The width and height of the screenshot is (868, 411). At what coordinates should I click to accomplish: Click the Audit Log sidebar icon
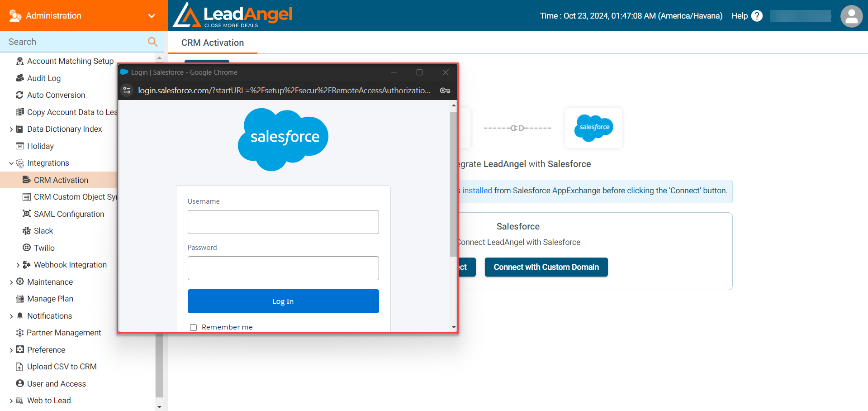coord(20,78)
